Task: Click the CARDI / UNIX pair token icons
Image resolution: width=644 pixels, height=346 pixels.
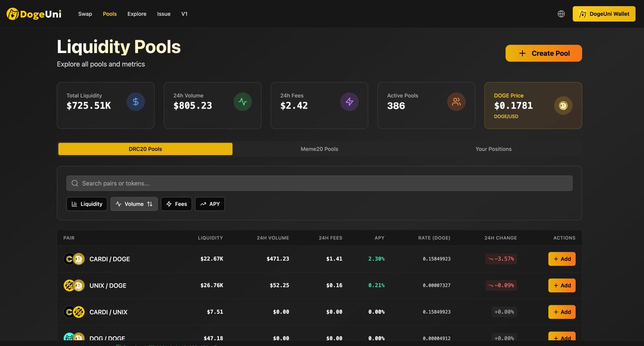Action: coord(74,312)
